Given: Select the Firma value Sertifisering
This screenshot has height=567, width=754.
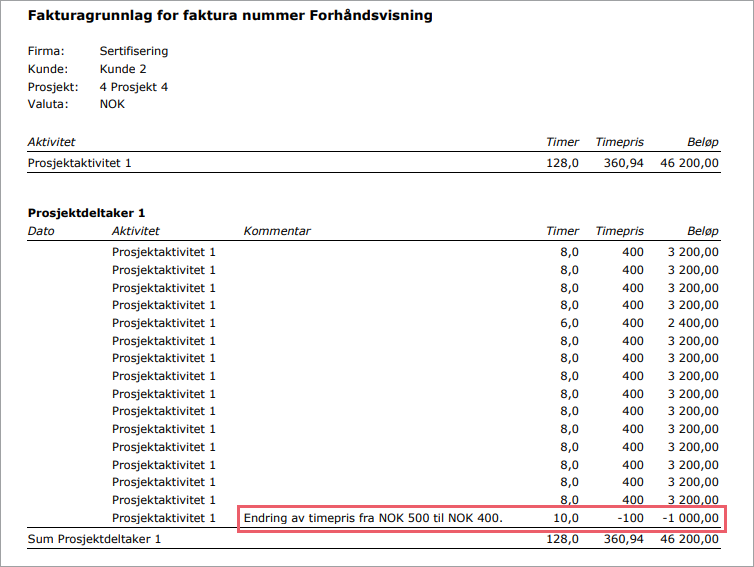Looking at the screenshot, I should [134, 51].
